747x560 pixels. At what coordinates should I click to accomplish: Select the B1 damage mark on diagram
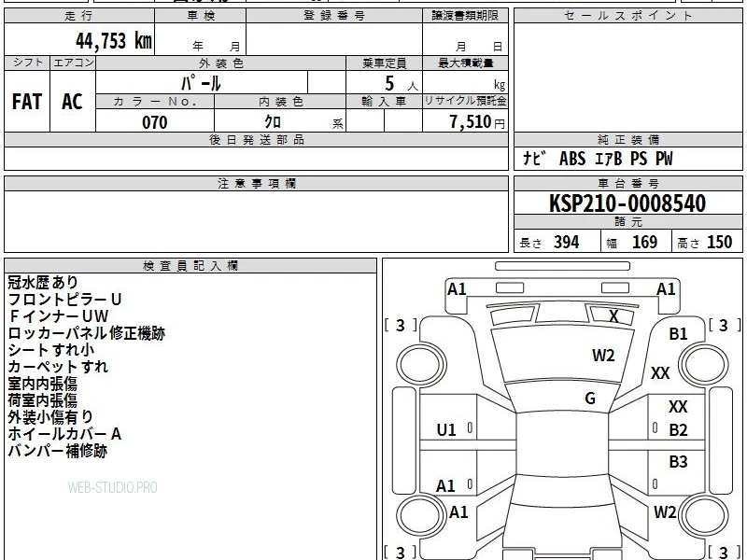pos(678,334)
